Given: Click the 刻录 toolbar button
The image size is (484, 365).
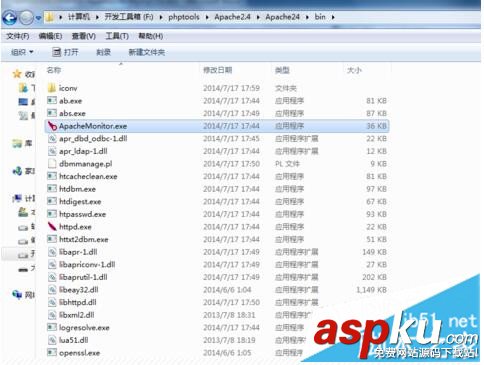Looking at the screenshot, I should 103,52.
